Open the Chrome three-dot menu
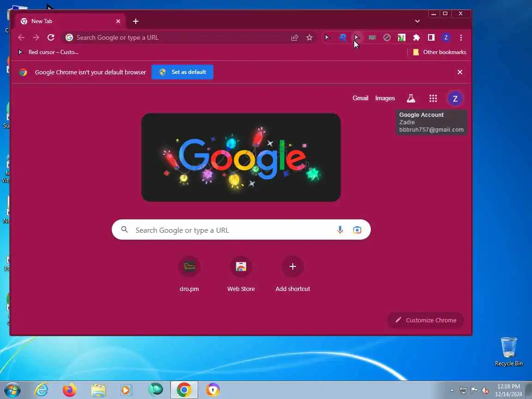532x399 pixels. point(461,38)
